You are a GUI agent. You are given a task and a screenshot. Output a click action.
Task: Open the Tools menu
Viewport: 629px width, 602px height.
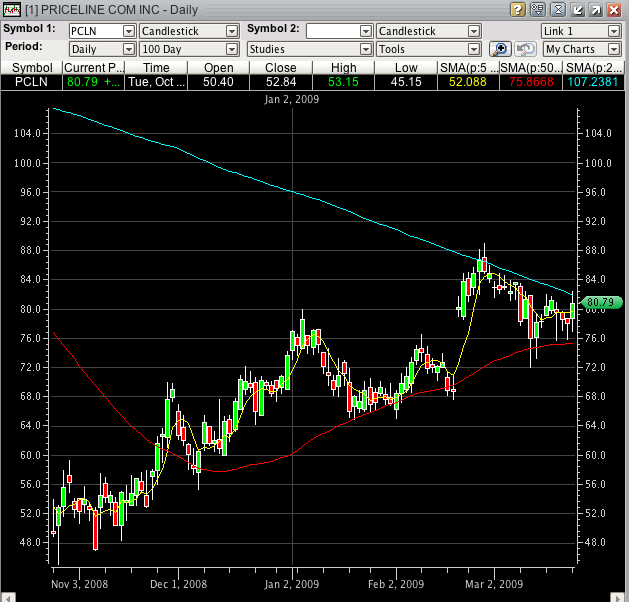[x=428, y=48]
